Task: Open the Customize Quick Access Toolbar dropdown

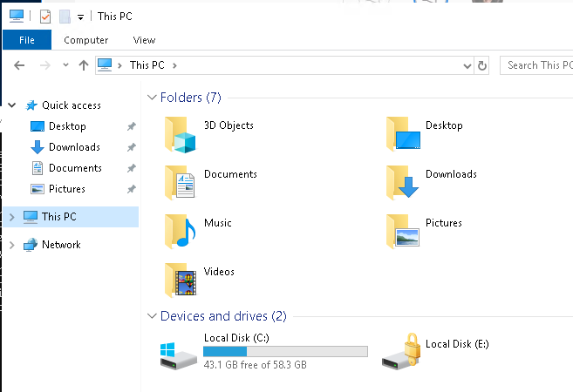Action: pos(80,17)
